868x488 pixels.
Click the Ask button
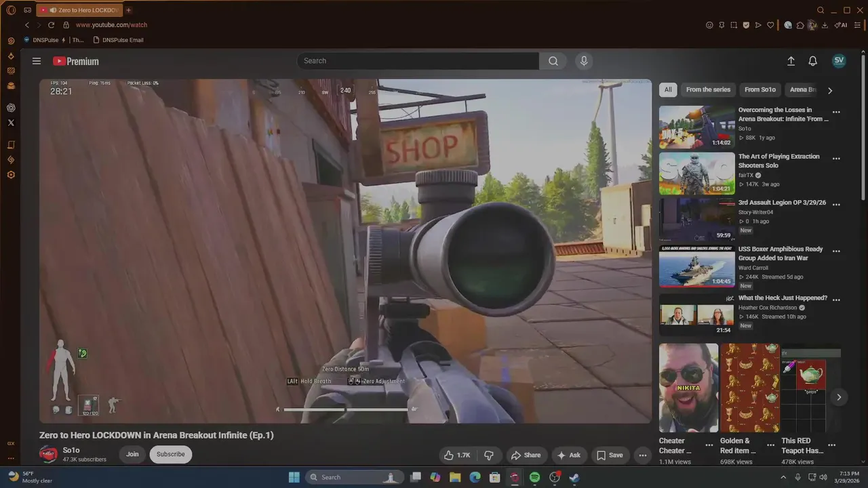(x=569, y=455)
